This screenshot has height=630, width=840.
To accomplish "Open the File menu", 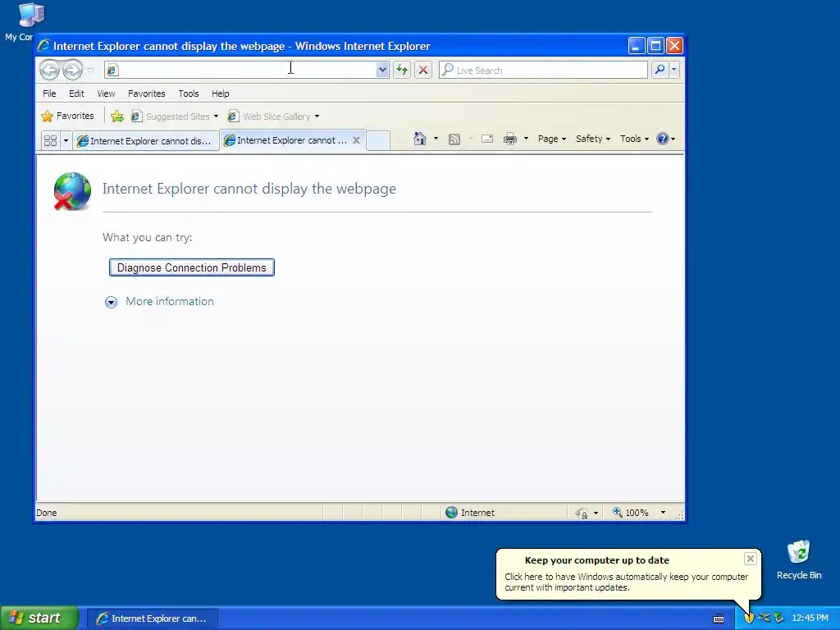I will [x=49, y=94].
